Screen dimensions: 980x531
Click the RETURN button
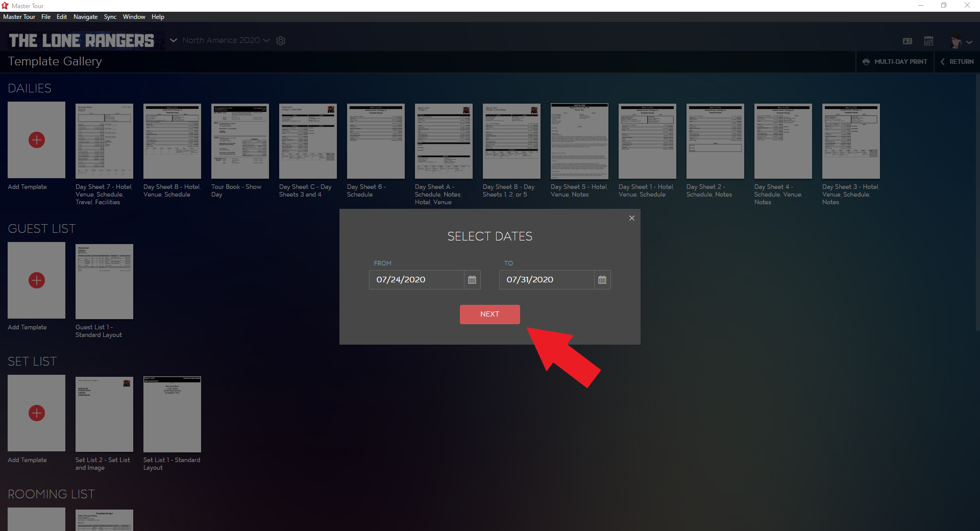(x=957, y=62)
